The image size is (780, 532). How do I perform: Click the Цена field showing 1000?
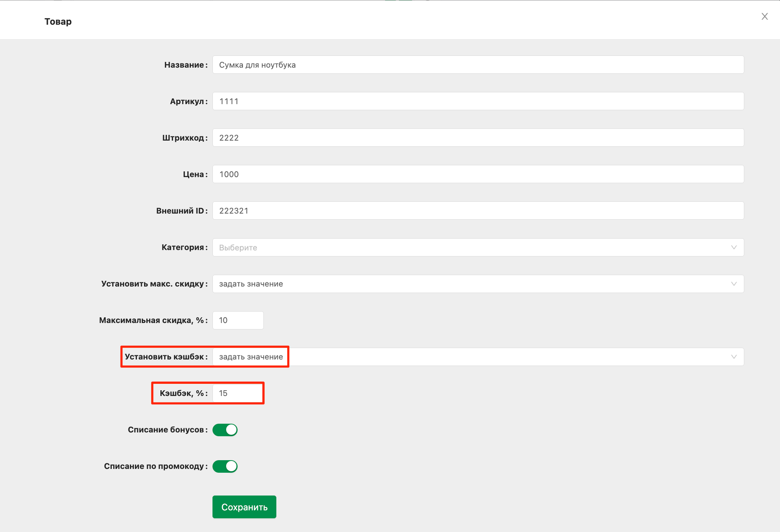[478, 174]
